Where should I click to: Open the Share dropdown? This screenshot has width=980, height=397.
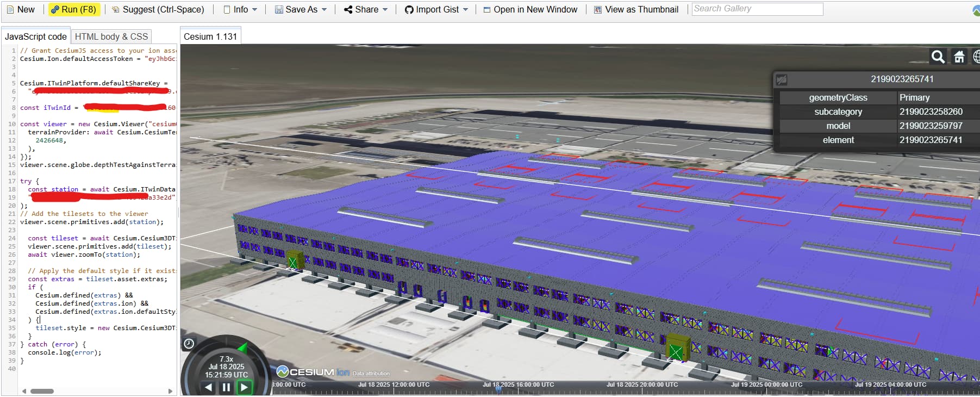coord(366,9)
